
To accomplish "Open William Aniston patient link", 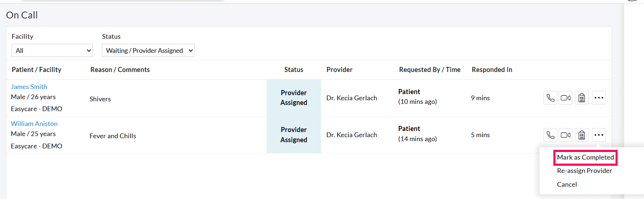I will pyautogui.click(x=34, y=124).
